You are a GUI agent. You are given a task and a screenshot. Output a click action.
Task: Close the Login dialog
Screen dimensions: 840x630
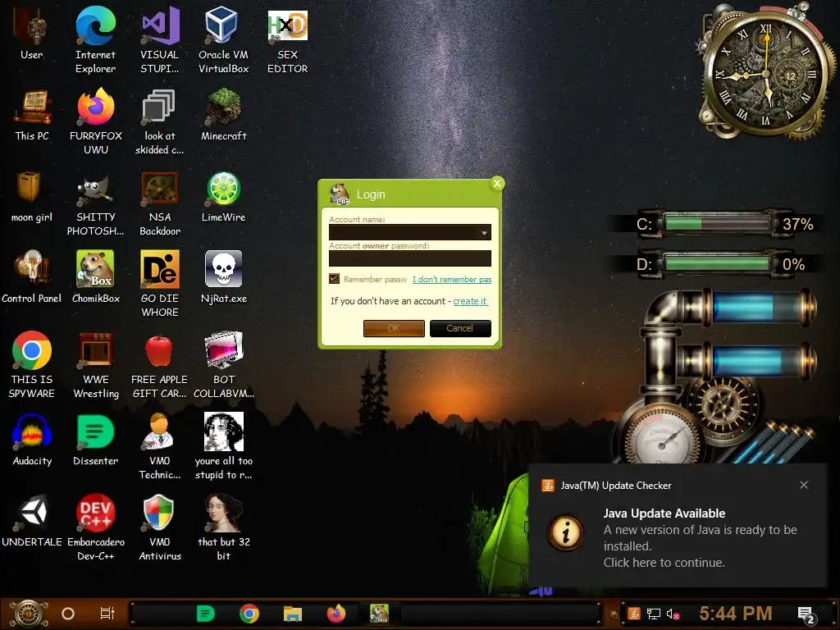pyautogui.click(x=496, y=183)
